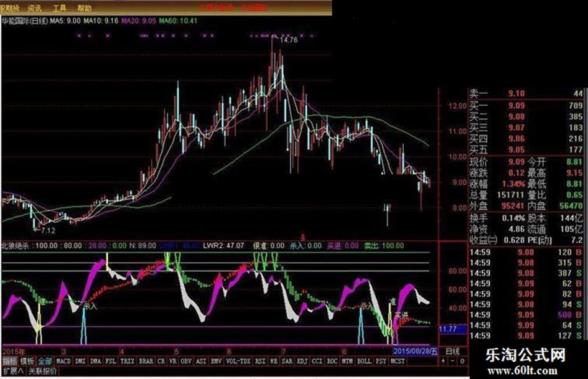Click the 日线 period label at bottom
Image resolution: width=588 pixels, height=379 pixels.
[452, 351]
